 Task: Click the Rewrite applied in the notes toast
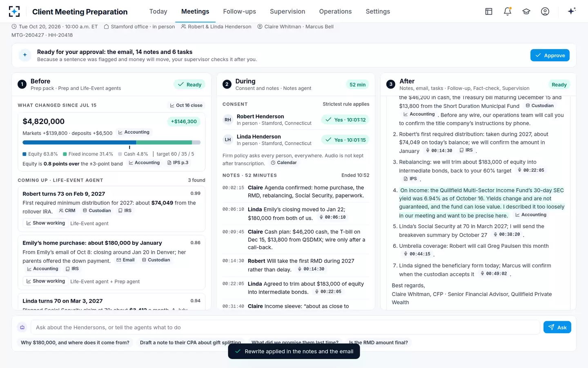point(294,351)
